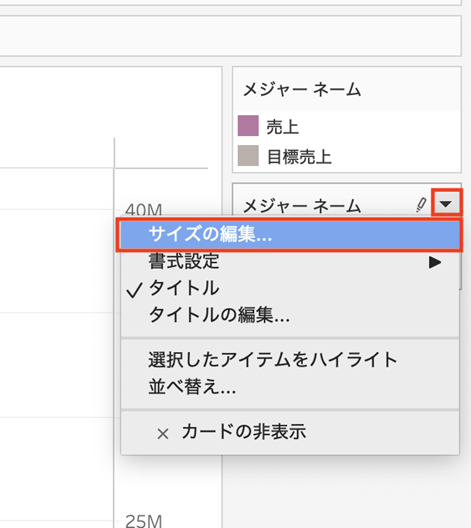The image size is (471, 528).
Task: Click the purple 売上 color swatch
Action: tap(248, 126)
